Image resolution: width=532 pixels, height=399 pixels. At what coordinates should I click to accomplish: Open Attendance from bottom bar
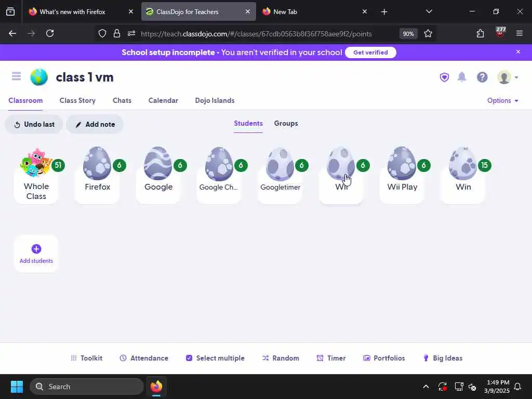click(x=144, y=358)
